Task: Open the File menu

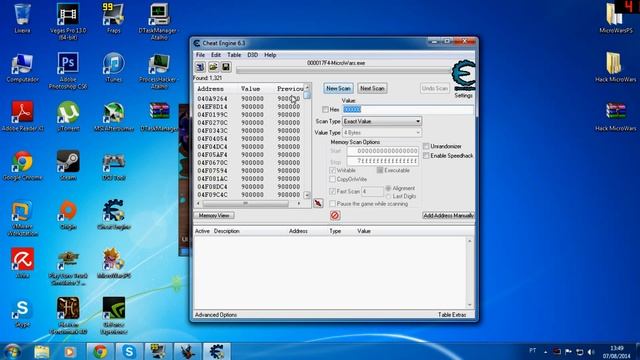Action: coord(200,55)
